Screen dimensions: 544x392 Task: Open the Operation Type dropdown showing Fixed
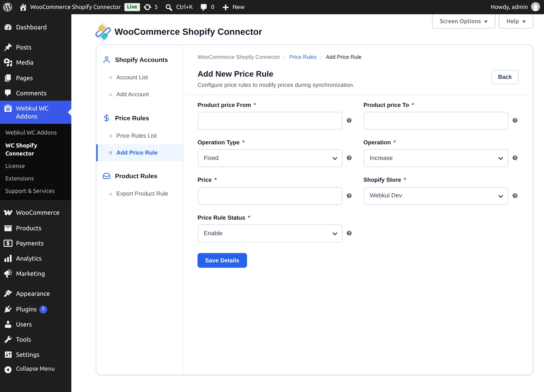coord(270,158)
